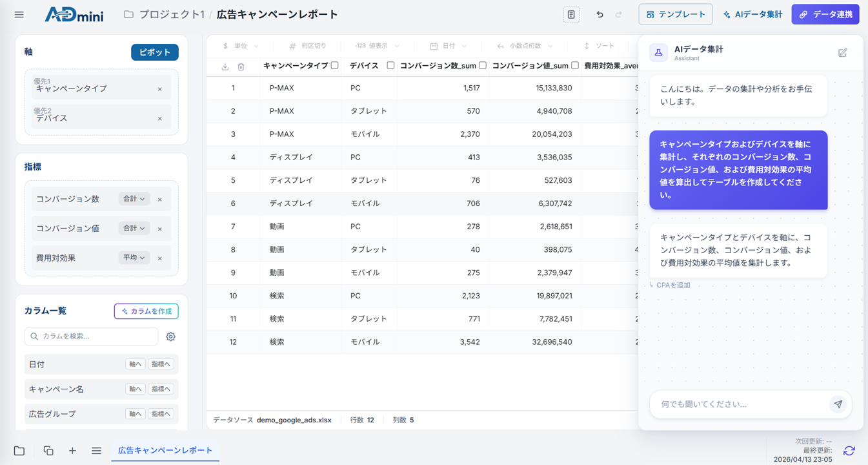Focus the カラムを検索 search field
Image resolution: width=868 pixels, height=465 pixels.
click(92, 336)
